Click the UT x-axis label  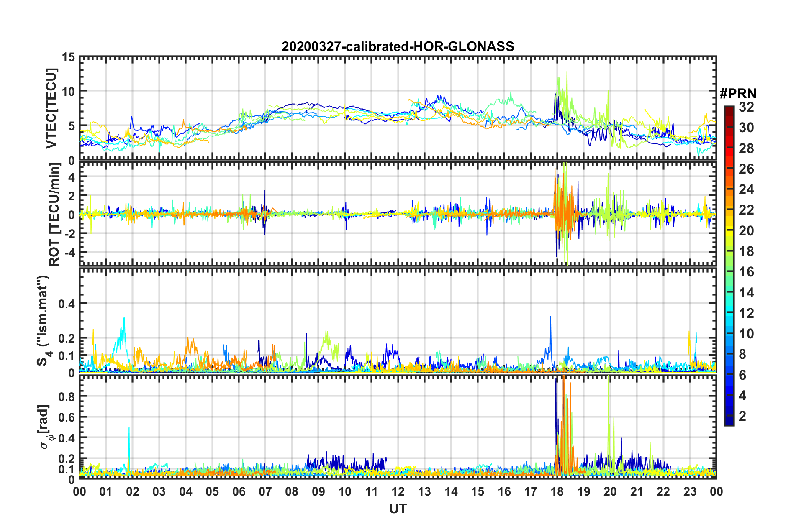(x=398, y=509)
